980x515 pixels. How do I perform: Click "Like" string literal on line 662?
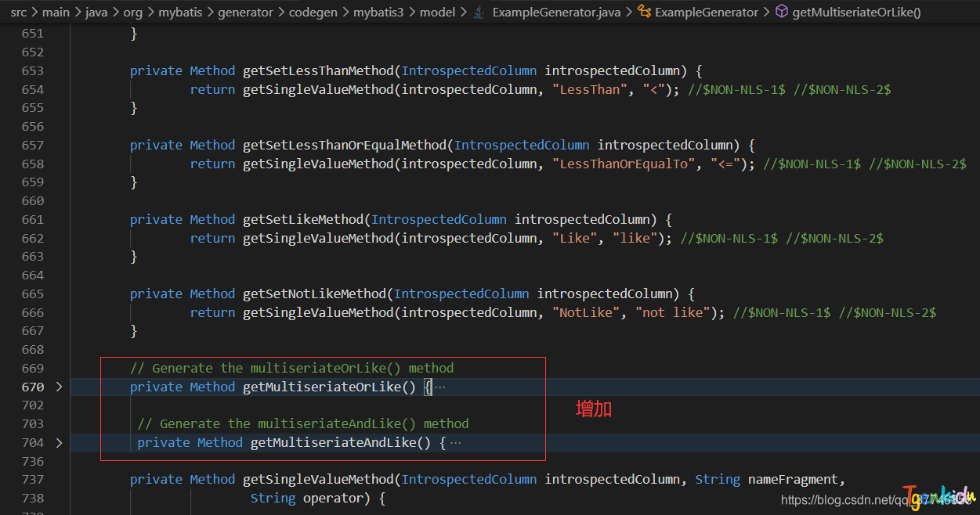pos(575,238)
